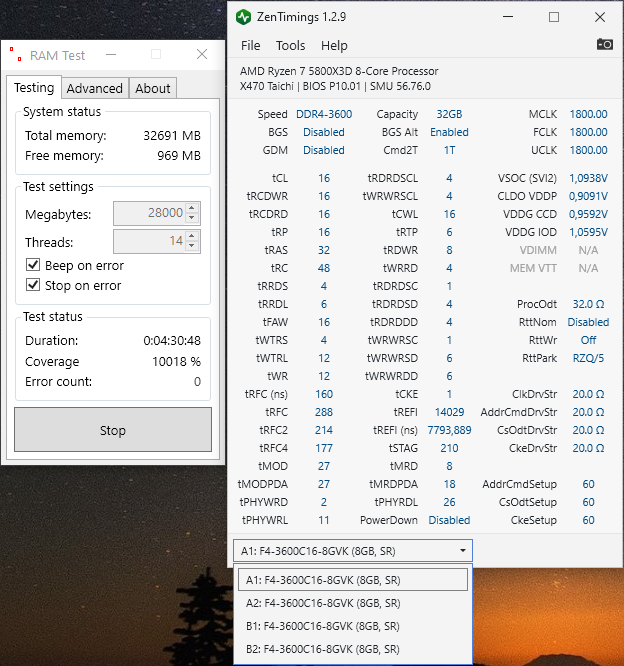The width and height of the screenshot is (624, 666).
Task: Click the DDR4-3600 speed value
Action: pyautogui.click(x=324, y=114)
